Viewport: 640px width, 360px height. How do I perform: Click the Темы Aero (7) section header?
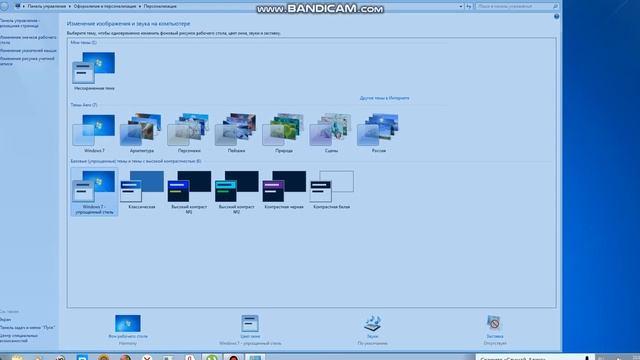pos(84,105)
